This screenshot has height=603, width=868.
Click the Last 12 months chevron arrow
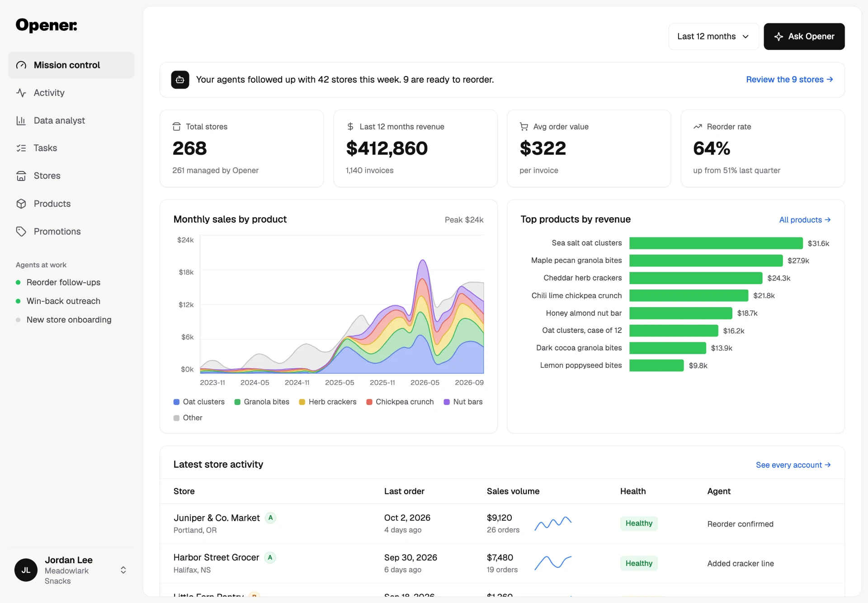[x=745, y=37]
